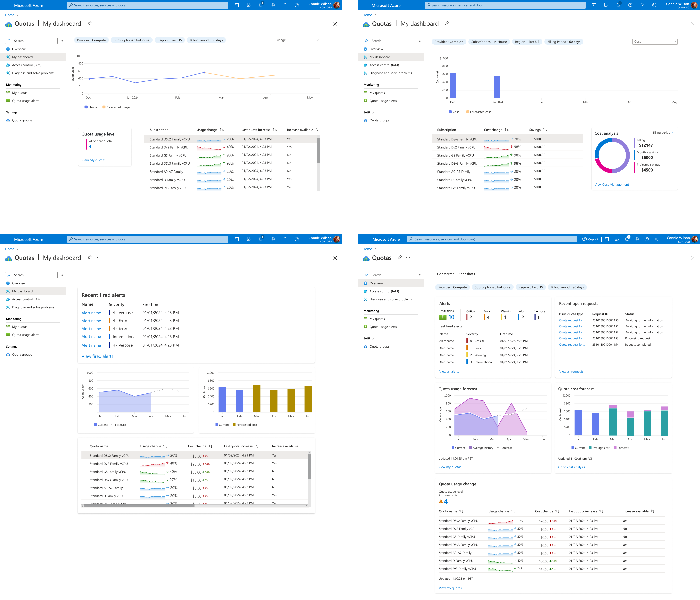700x600 pixels.
Task: Sort by Quota name arrows in Quota usage change
Action: coord(462,511)
